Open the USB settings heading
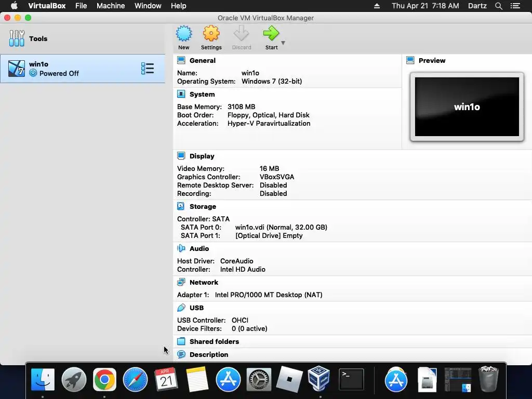Viewport: 532px width, 399px height. (196, 308)
